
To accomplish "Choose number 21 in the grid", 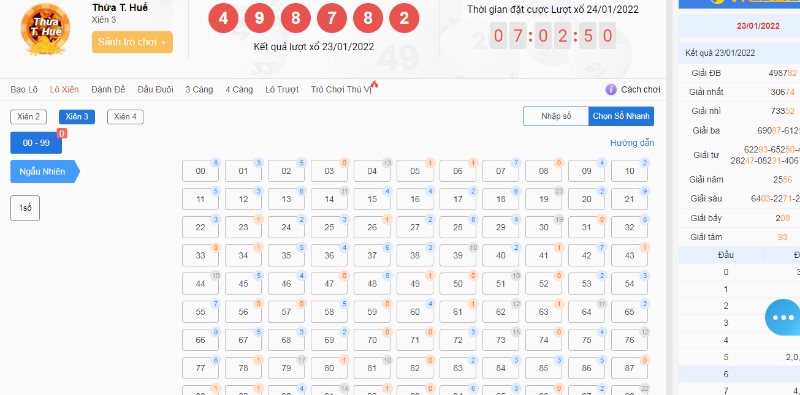I will pyautogui.click(x=629, y=200).
